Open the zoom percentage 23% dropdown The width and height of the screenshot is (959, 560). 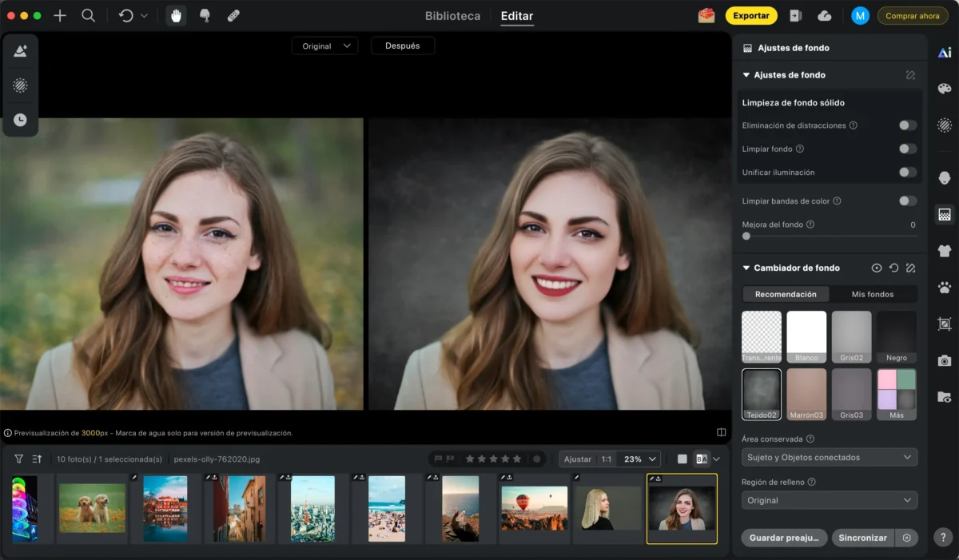(641, 459)
